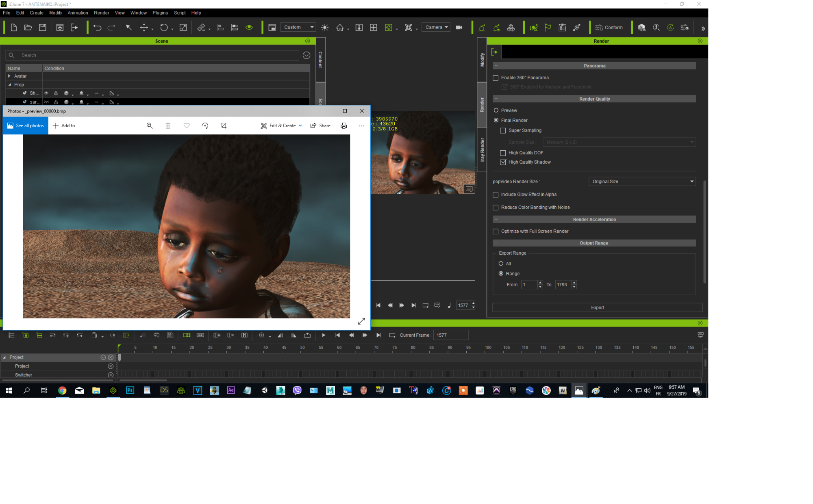Select the Preview render quality radio
Viewport: 813px width, 504px height.
pyautogui.click(x=496, y=110)
